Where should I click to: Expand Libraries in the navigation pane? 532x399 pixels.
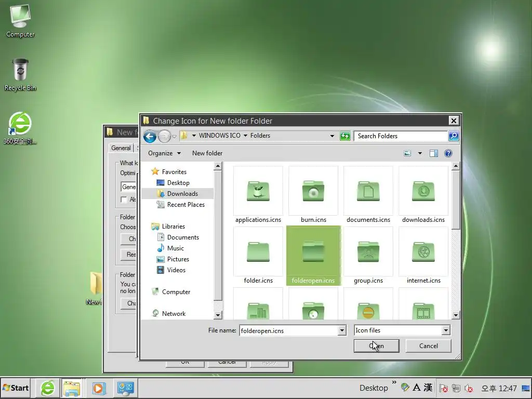click(x=173, y=227)
